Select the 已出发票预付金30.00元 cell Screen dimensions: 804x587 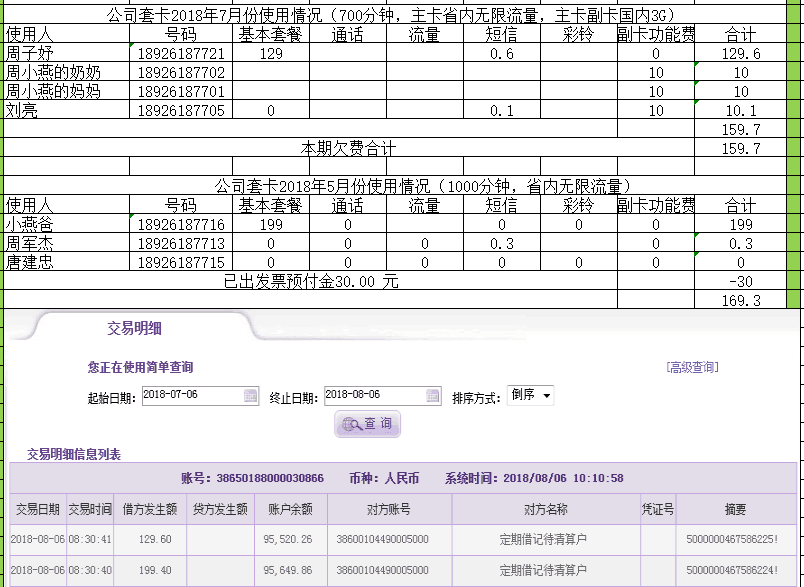[x=310, y=281]
